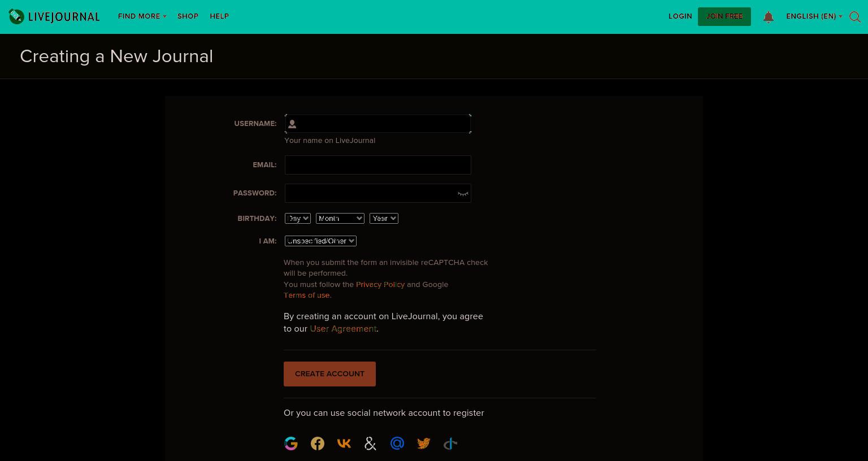Open the search magnifier icon
The height and width of the screenshot is (461, 868).
855,17
